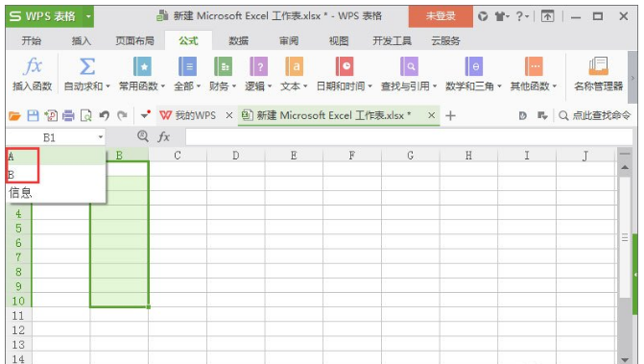Select 信息 in the name list
This screenshot has height=364, width=644.
point(56,192)
